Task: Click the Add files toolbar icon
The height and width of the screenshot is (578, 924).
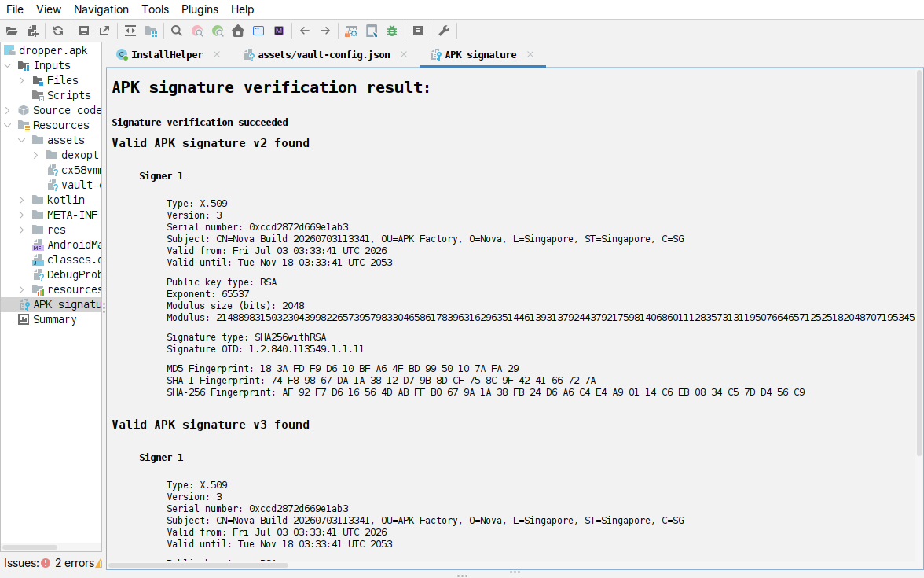Action: click(33, 31)
